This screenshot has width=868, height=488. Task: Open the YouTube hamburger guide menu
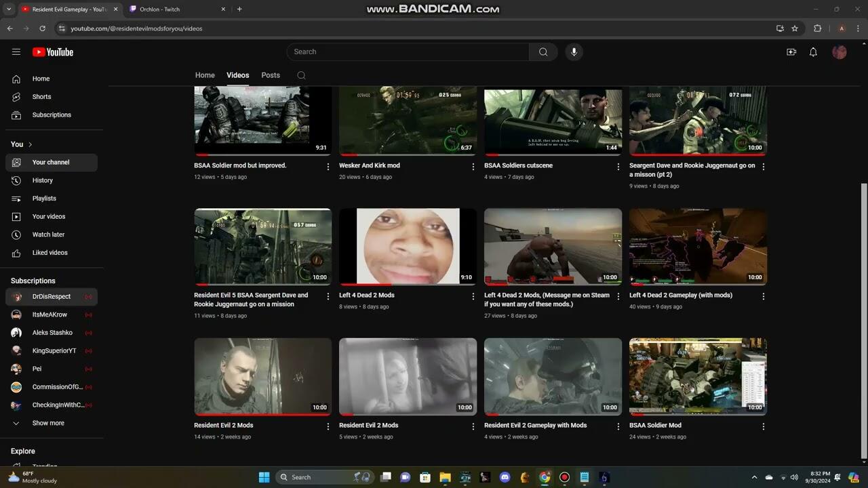point(16,52)
